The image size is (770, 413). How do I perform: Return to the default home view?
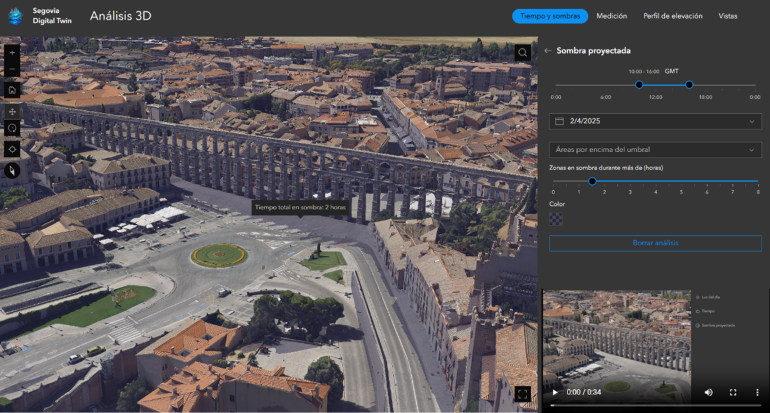[12, 90]
